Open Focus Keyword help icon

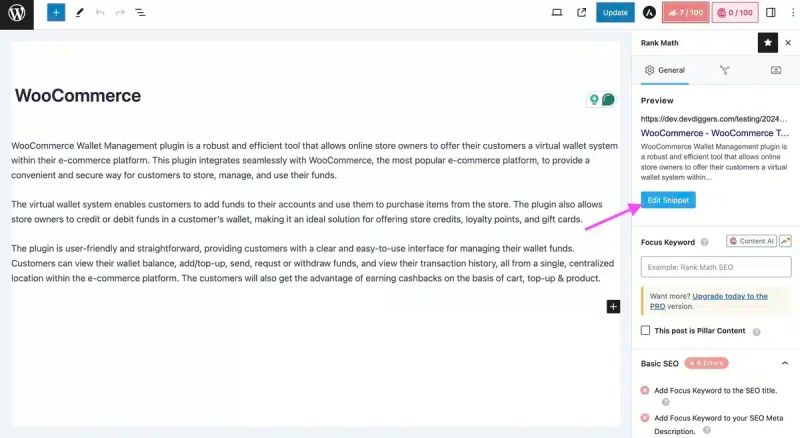(705, 242)
